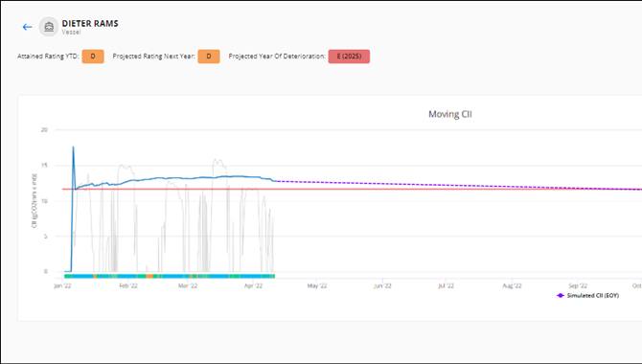Click the Moving CII chart title

(450, 114)
